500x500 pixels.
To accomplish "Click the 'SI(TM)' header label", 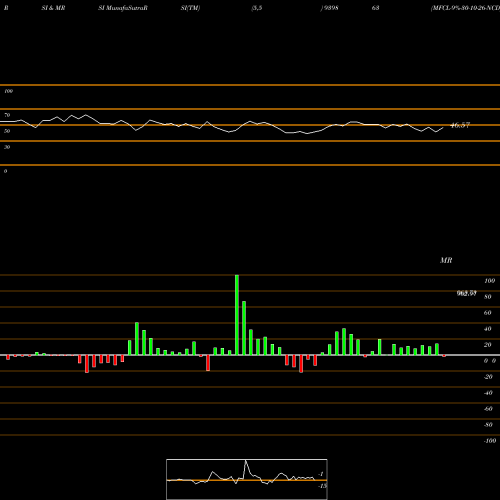I will click(x=190, y=8).
